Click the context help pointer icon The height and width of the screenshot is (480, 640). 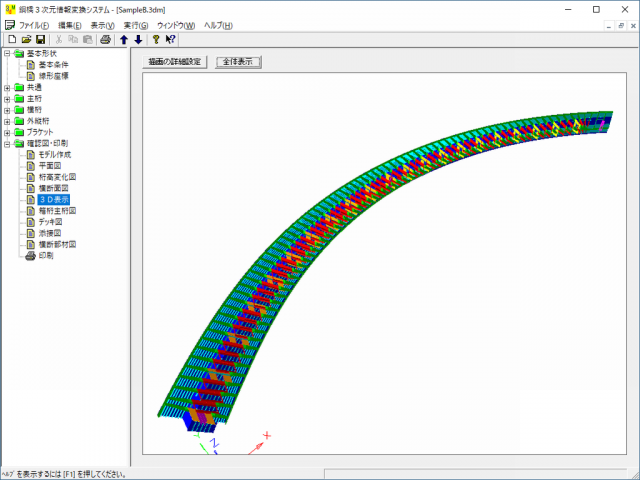click(171, 39)
